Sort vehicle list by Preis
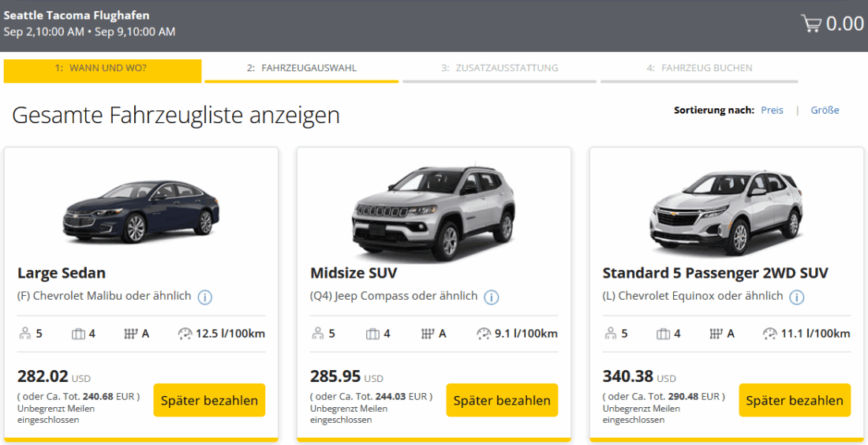 tap(772, 110)
